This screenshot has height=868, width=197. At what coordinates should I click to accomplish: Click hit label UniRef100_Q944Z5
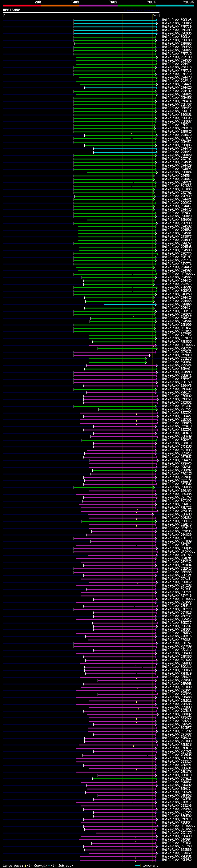point(176,88)
